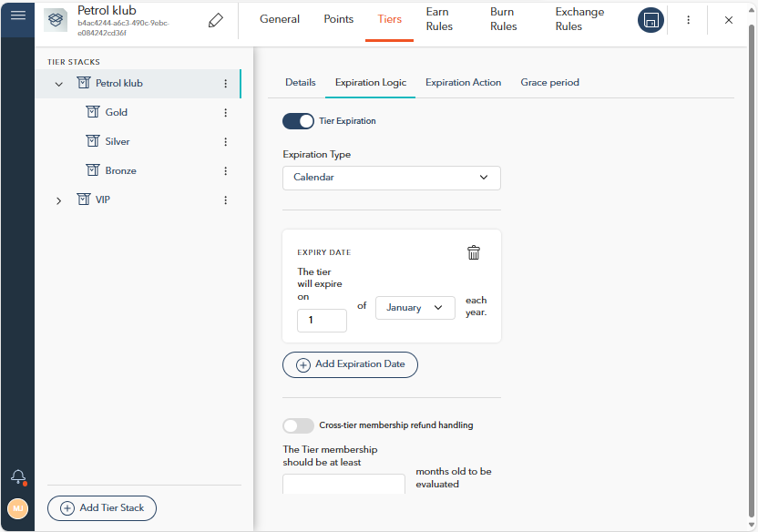The width and height of the screenshot is (758, 532).
Task: Click the Bronze tier icon
Action: 93,170
